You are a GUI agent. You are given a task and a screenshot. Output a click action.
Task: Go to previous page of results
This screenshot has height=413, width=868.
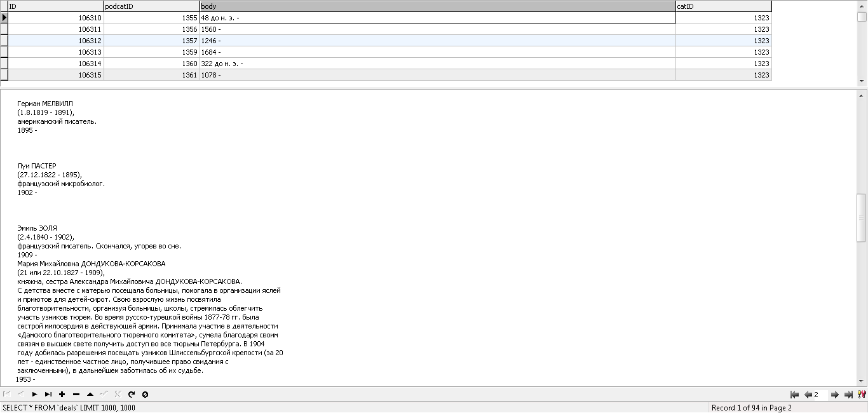808,395
